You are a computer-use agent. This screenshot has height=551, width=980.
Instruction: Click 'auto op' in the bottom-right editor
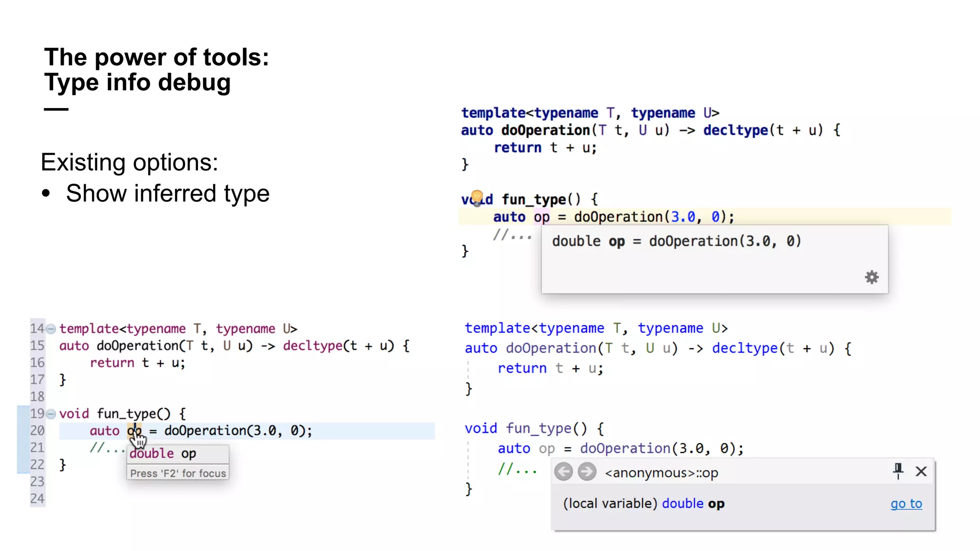[x=526, y=449]
